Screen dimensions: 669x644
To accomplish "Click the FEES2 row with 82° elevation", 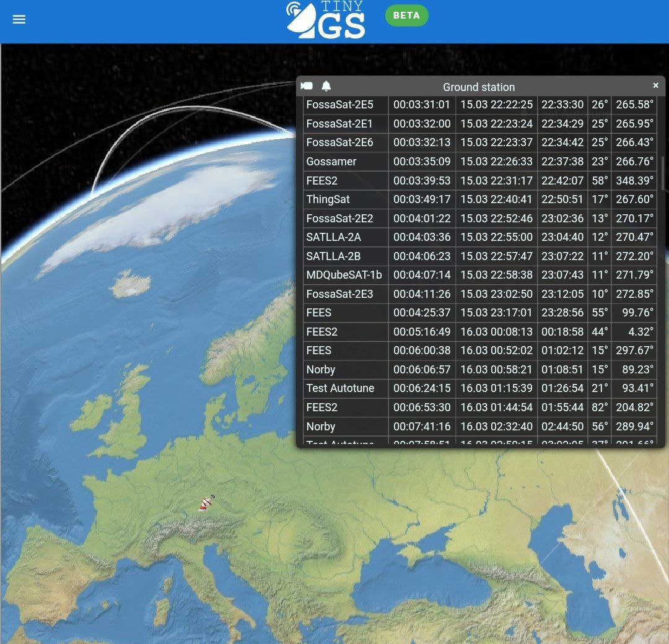I will coord(321,407).
